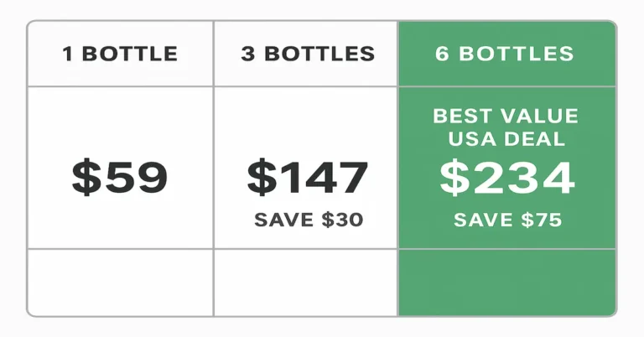The height and width of the screenshot is (337, 644).
Task: Click the $147 price
Action: click(x=307, y=178)
